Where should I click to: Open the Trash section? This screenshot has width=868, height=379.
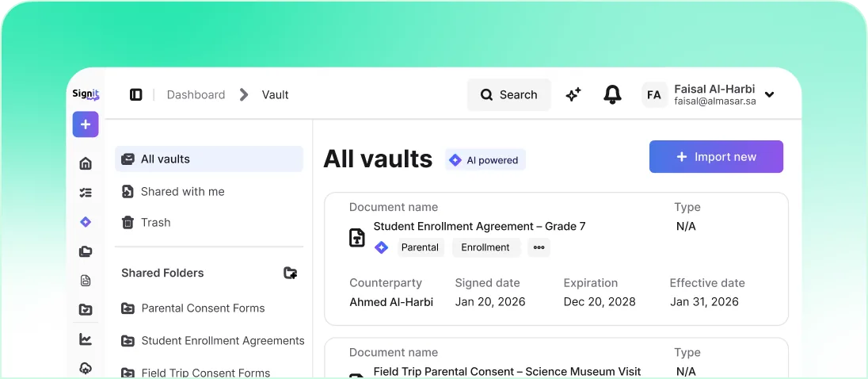click(155, 223)
